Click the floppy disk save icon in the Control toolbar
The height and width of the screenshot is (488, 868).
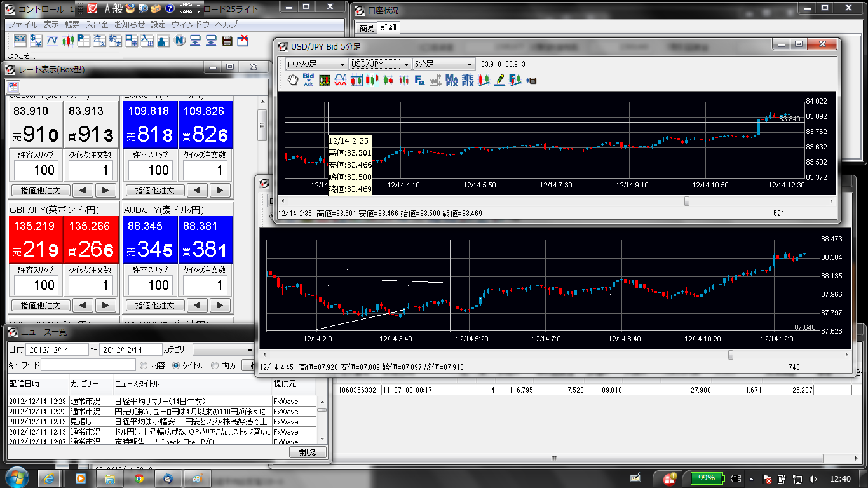point(227,41)
